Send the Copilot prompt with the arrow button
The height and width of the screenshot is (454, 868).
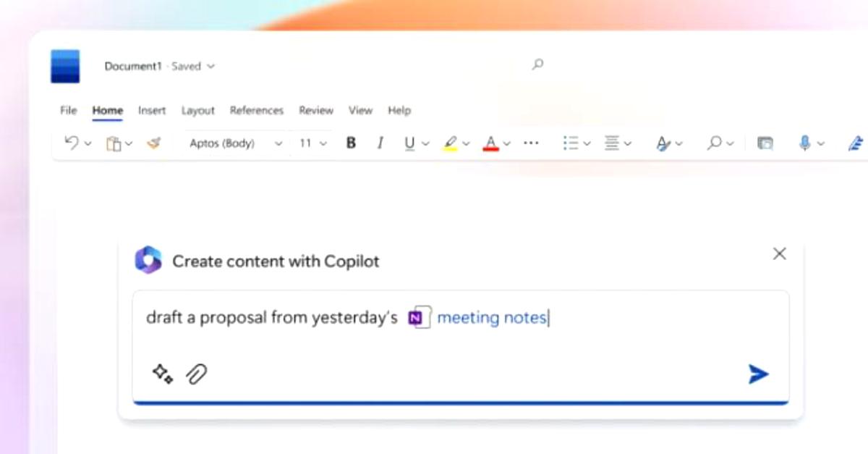click(758, 374)
